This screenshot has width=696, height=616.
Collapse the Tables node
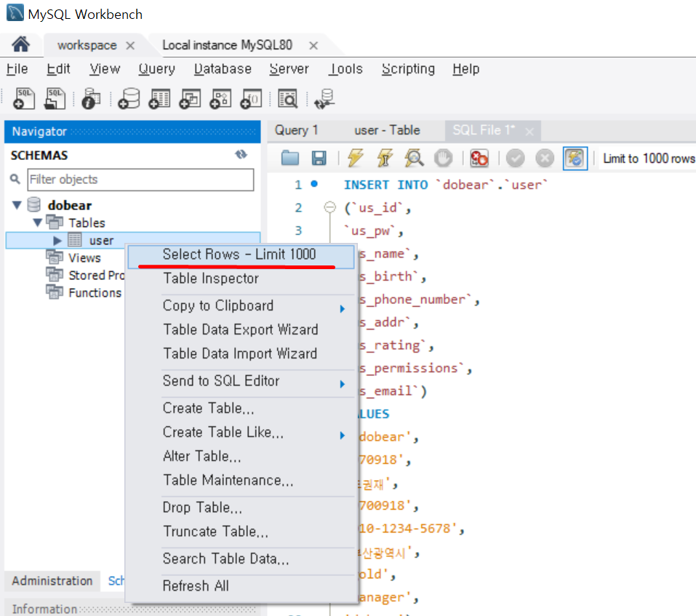pyautogui.click(x=38, y=223)
